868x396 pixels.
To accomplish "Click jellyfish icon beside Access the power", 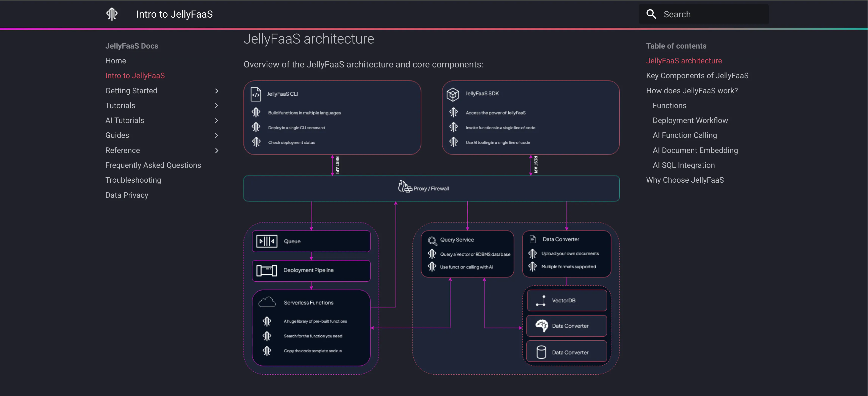I will pyautogui.click(x=453, y=112).
